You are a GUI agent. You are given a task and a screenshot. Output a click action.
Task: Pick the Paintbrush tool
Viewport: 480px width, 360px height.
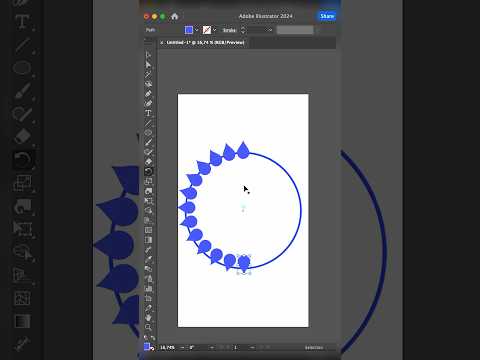point(148,142)
